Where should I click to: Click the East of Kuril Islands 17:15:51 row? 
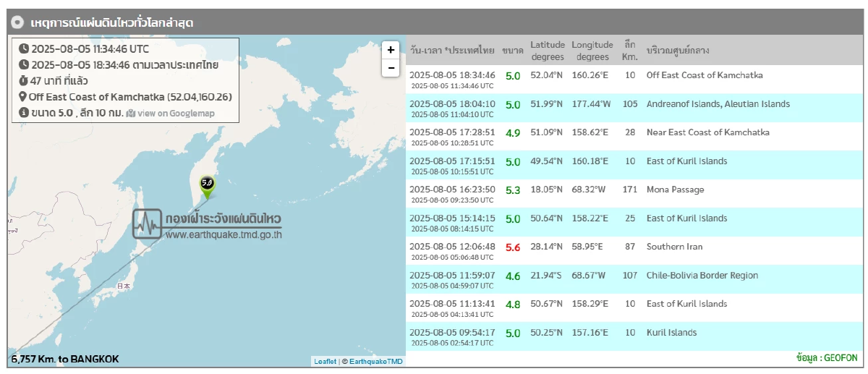click(x=635, y=165)
